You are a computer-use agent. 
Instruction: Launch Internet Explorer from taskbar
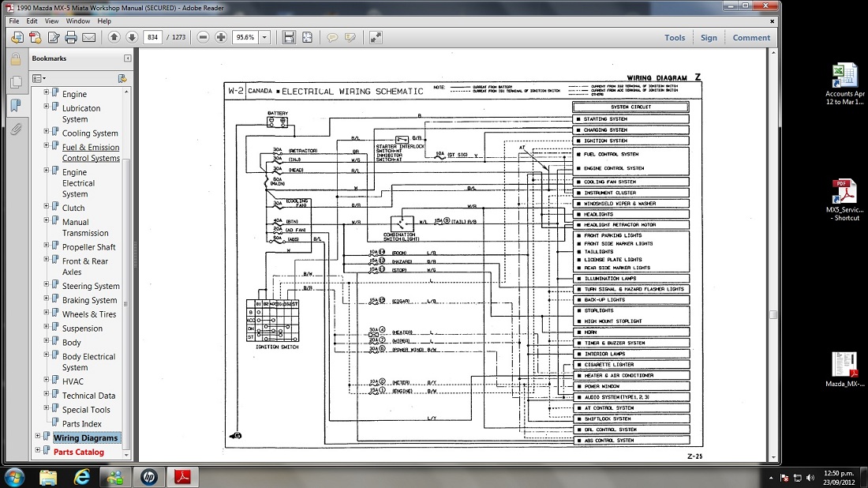click(82, 477)
